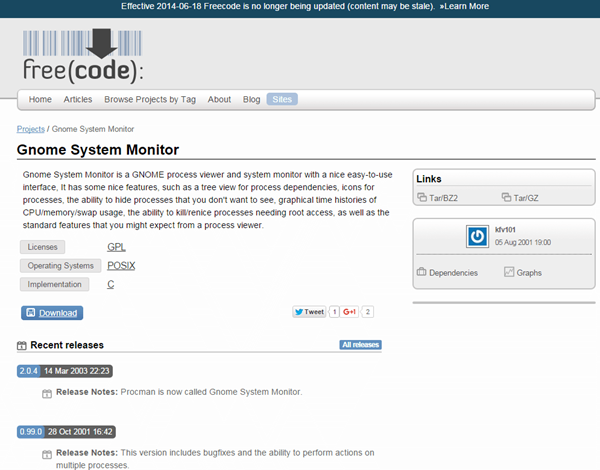Open the Home menu item
The width and height of the screenshot is (600, 470).
coord(40,100)
